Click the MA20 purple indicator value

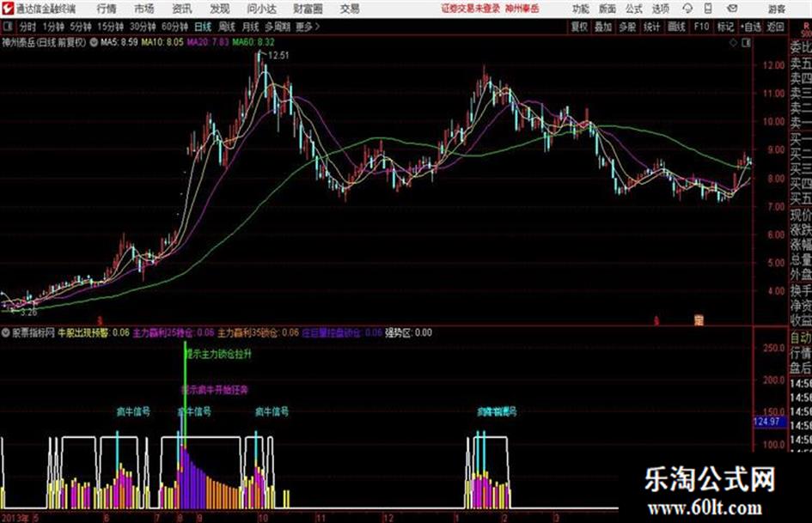[208, 42]
